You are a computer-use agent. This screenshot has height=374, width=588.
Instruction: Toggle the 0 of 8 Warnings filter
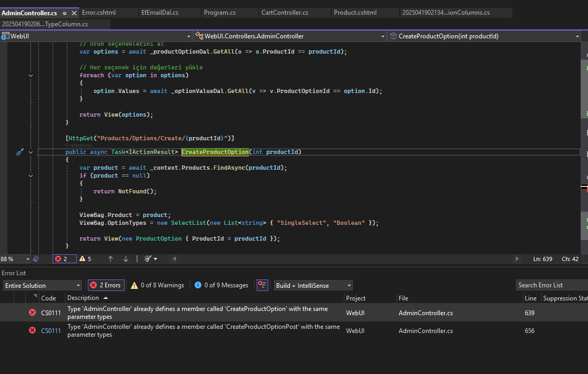click(158, 285)
